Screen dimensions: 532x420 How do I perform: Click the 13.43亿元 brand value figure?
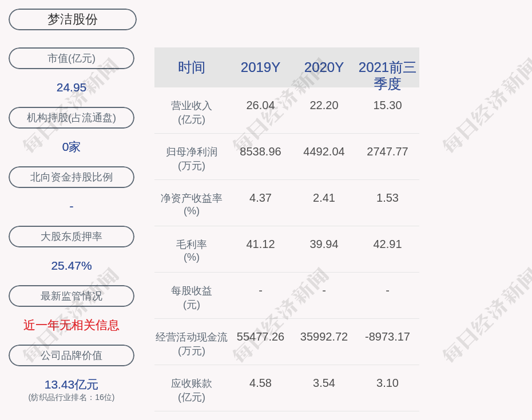click(72, 385)
